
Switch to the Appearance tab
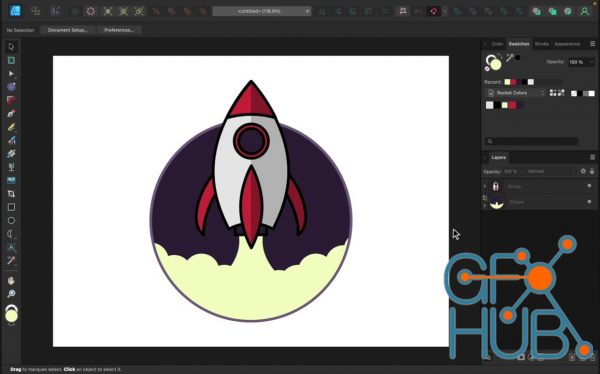[567, 44]
